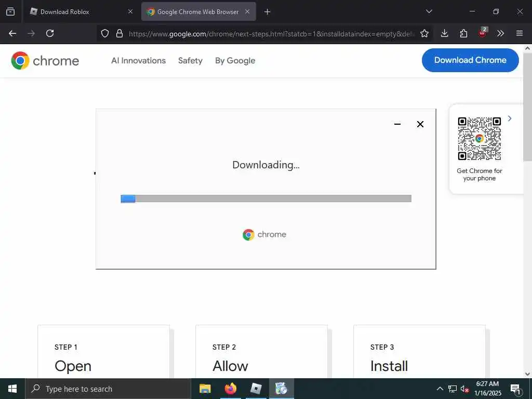Reload the current page
Screen dimensions: 532x399
tap(50, 33)
